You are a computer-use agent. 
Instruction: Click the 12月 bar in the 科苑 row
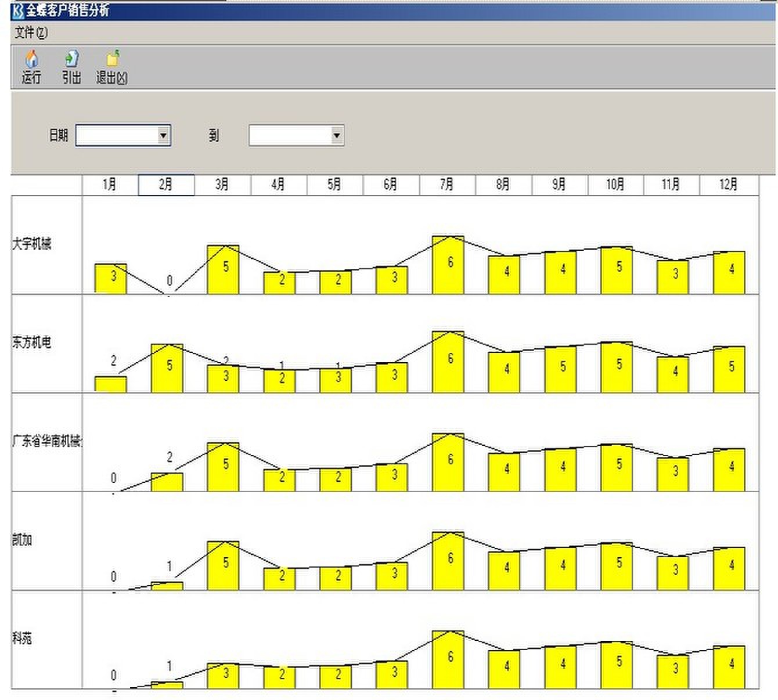click(729, 667)
